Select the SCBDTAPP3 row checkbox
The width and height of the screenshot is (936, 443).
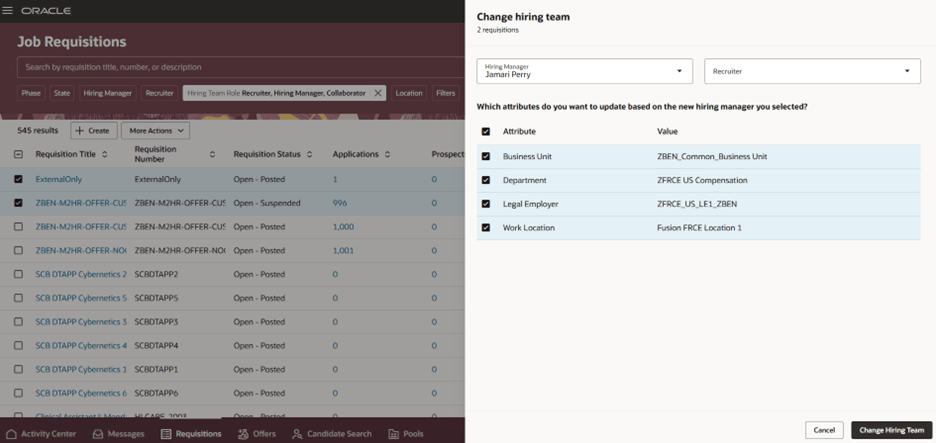click(18, 322)
